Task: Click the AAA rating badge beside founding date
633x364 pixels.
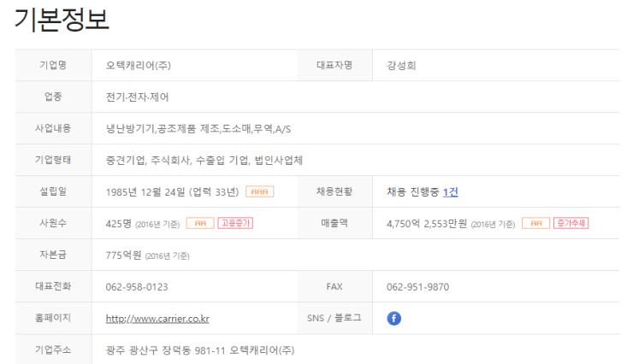Action: pyautogui.click(x=259, y=191)
